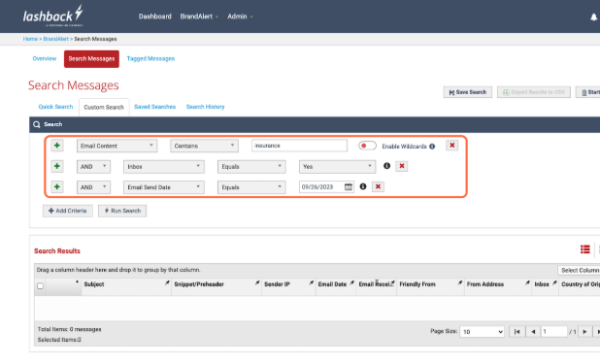Switch to the Overview tab
This screenshot has height=364, width=600.
pos(45,58)
